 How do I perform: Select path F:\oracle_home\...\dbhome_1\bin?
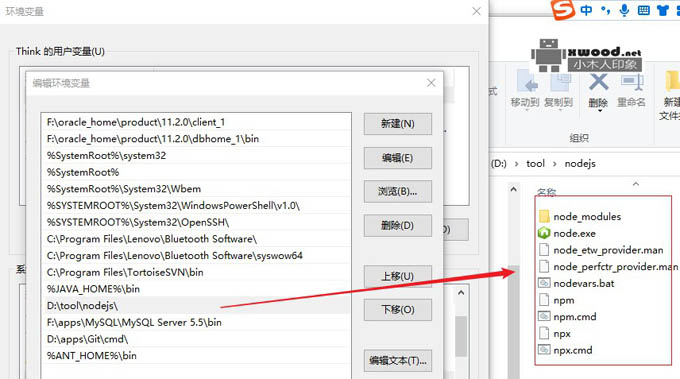point(196,139)
